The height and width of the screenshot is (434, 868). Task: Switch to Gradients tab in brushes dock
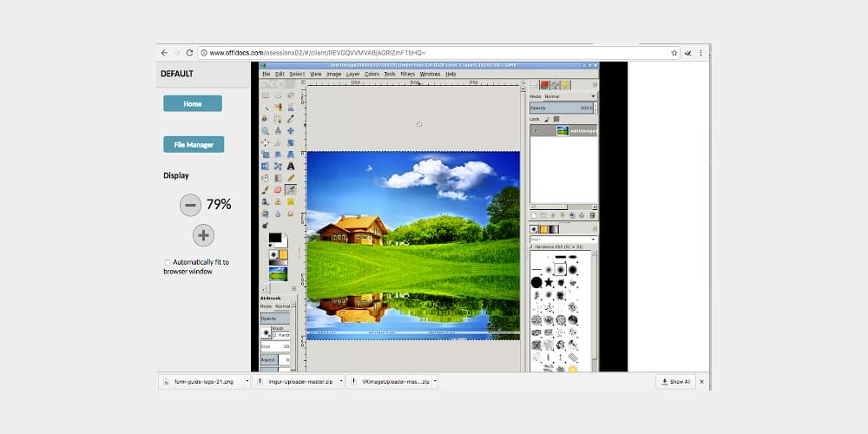coord(554,229)
